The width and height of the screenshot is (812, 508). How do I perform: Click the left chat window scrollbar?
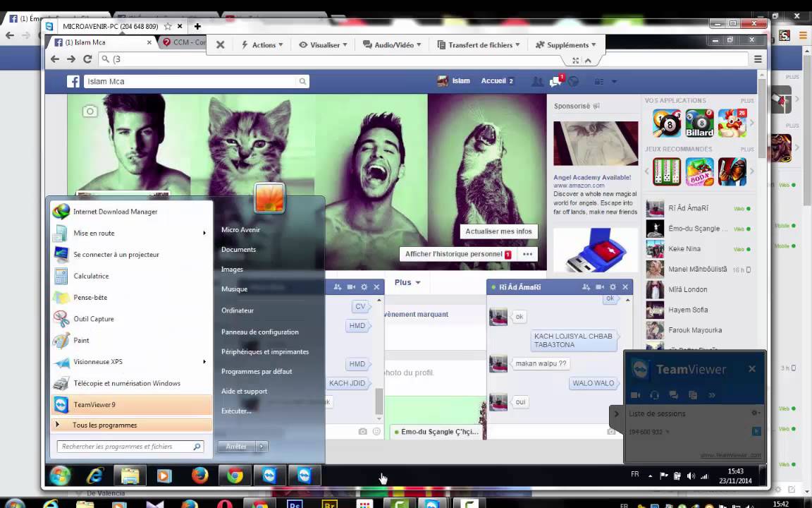tap(379, 401)
